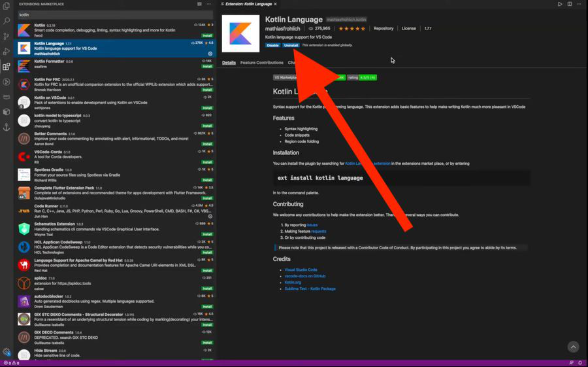Click the run triangle icon in the editor title bar
This screenshot has width=588, height=367.
pyautogui.click(x=560, y=4)
